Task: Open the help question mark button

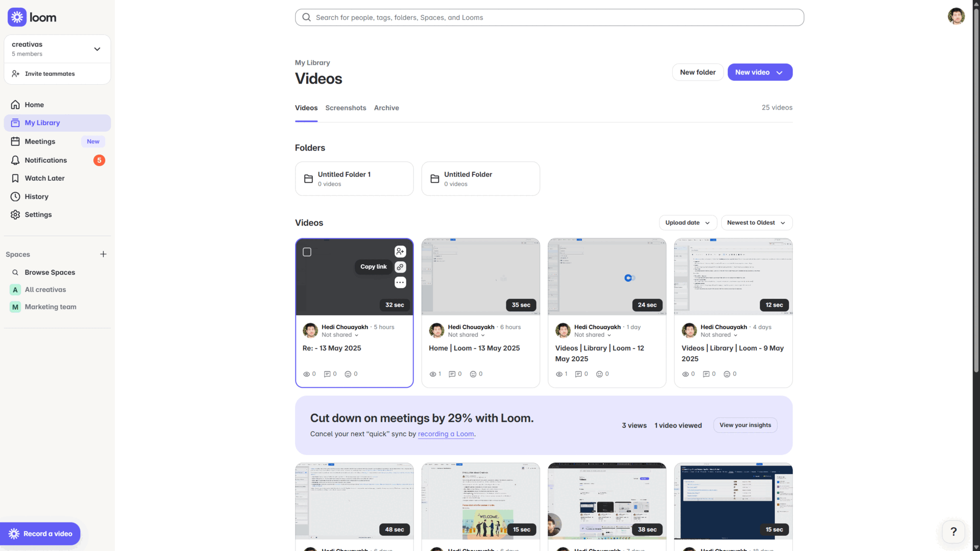Action: point(953,532)
